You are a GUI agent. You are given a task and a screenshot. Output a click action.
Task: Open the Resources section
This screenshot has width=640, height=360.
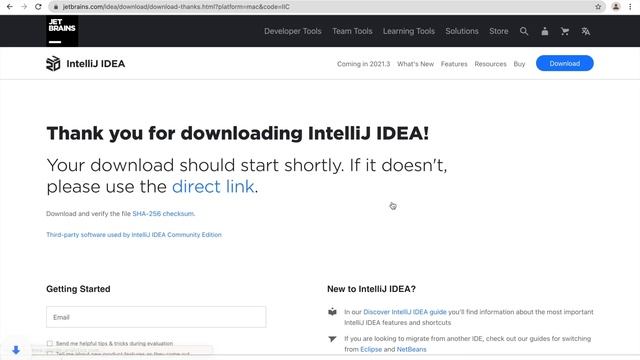coord(490,64)
